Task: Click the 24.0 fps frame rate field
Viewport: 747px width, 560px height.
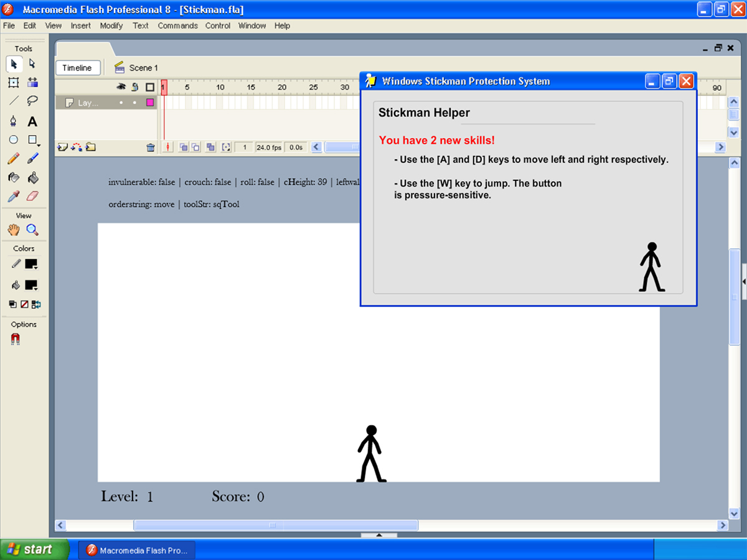Action: [269, 147]
